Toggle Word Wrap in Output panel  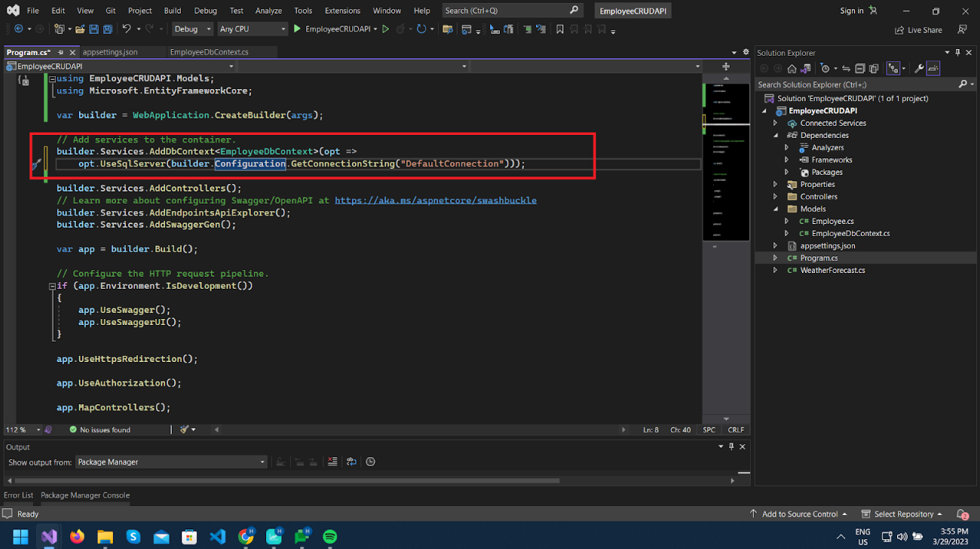tap(351, 462)
